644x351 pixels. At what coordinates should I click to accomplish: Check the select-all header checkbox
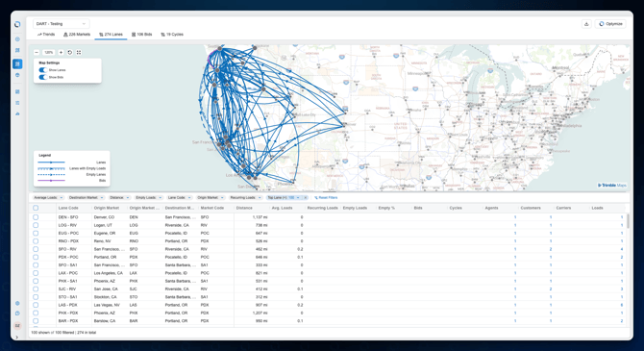pos(36,208)
